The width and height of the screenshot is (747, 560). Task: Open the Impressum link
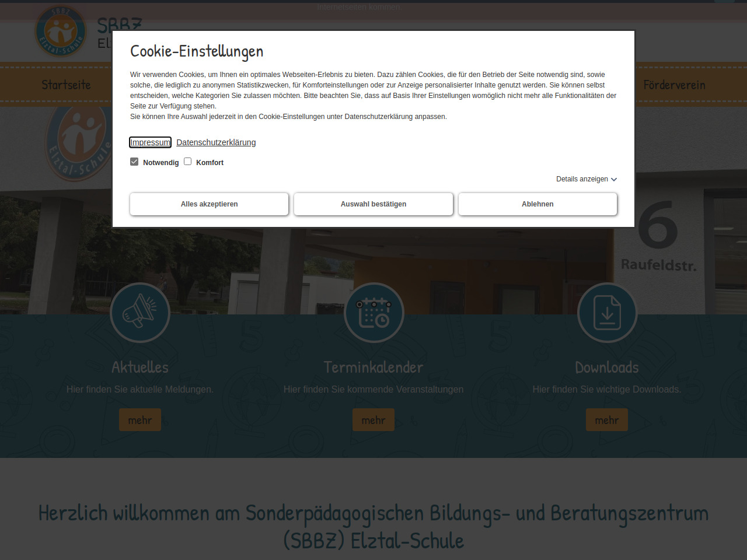click(150, 142)
